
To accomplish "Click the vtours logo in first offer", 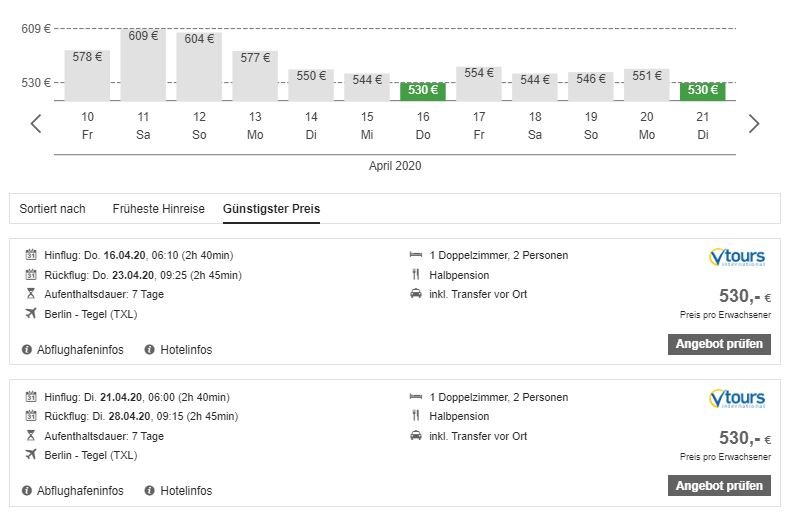I will pyautogui.click(x=736, y=258).
